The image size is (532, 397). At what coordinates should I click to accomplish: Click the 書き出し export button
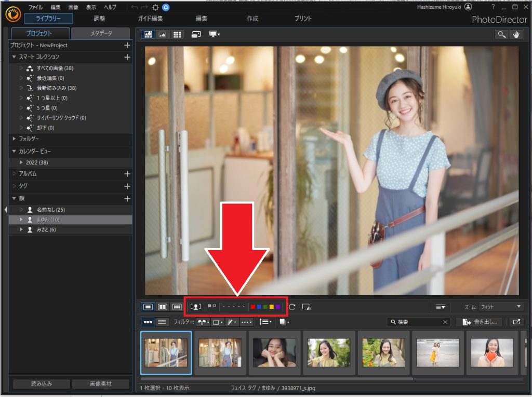(479, 322)
